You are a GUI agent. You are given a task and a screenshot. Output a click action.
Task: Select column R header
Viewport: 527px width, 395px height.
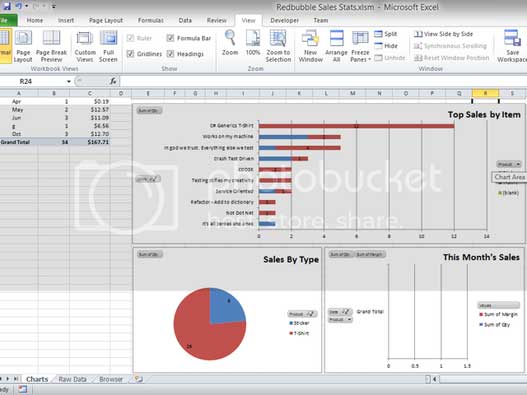point(485,93)
